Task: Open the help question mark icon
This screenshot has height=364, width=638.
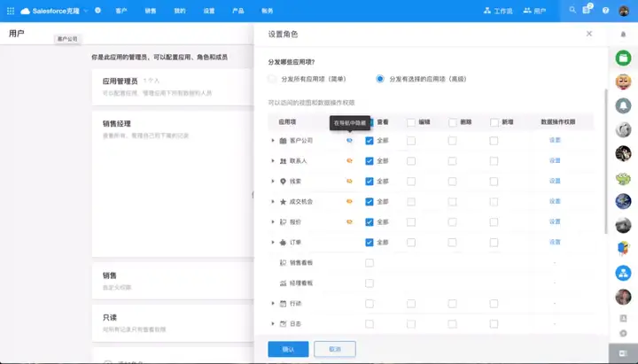Action: 605,11
